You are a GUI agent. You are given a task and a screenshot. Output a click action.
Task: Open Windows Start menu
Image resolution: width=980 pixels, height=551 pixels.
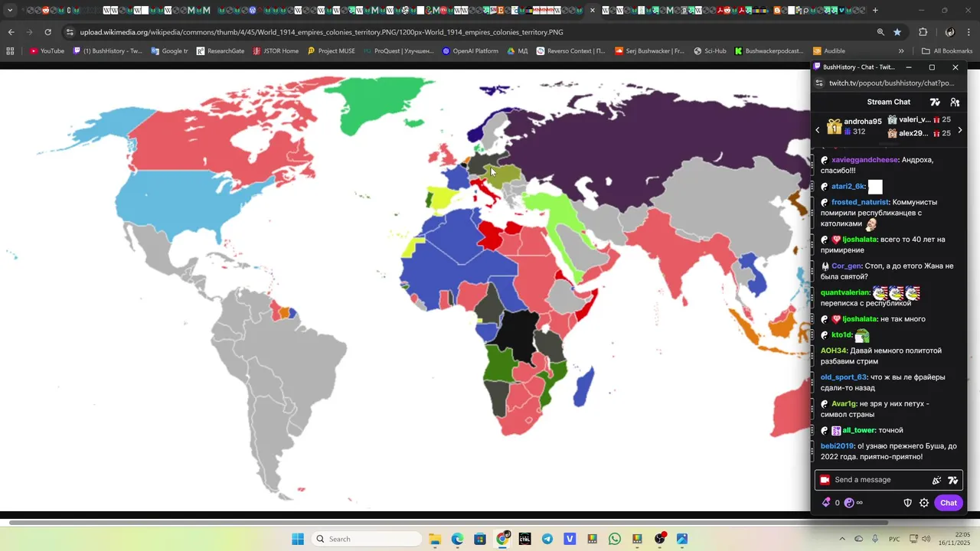coord(298,539)
